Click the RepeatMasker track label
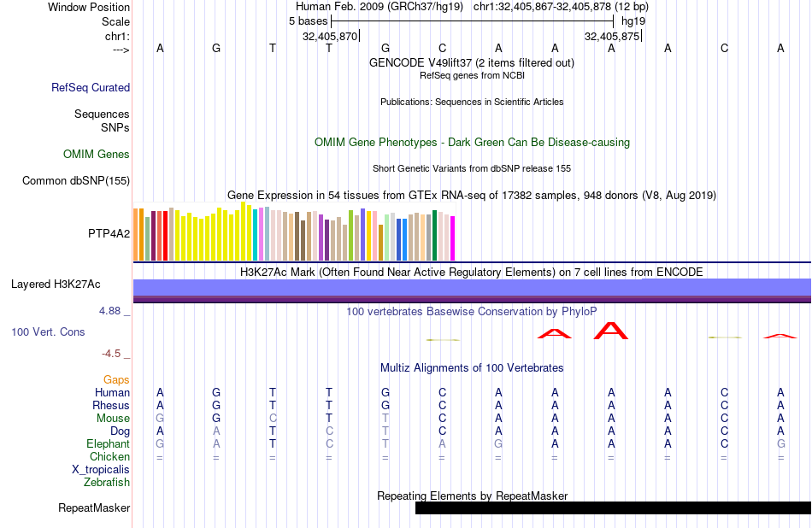This screenshot has width=812, height=528. coord(94,507)
